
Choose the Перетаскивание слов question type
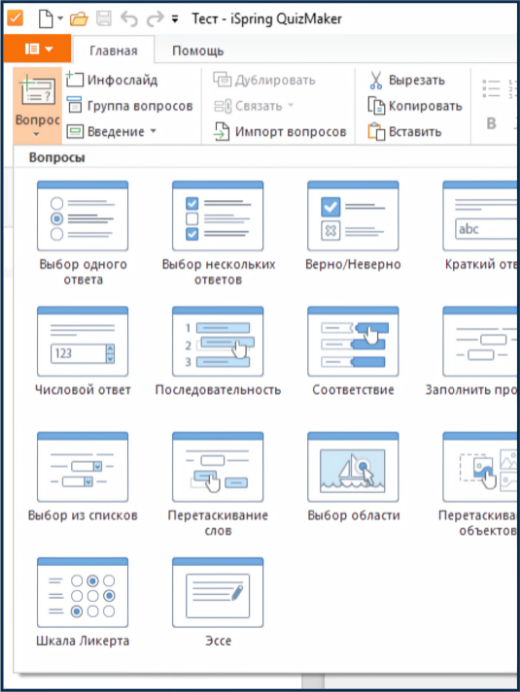click(x=218, y=484)
